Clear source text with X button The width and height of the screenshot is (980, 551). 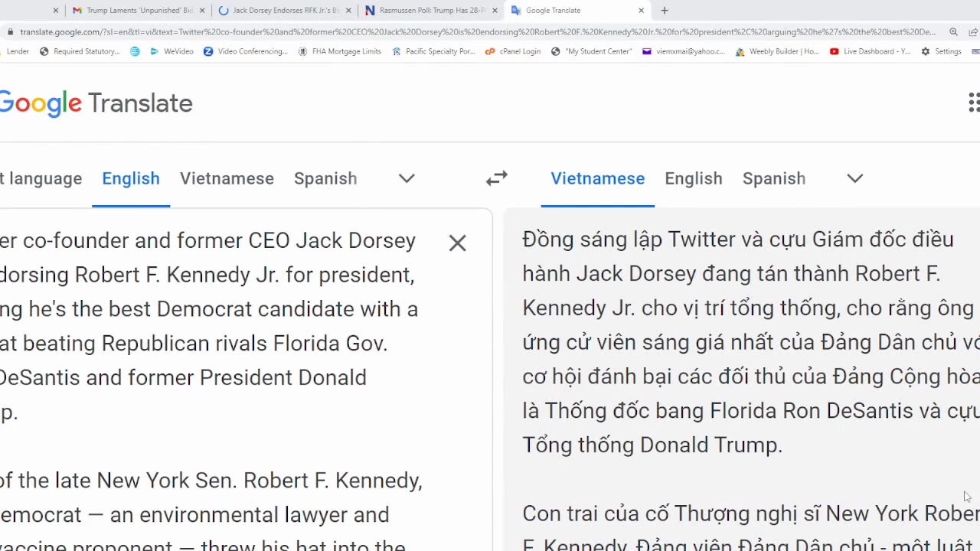[x=457, y=243]
